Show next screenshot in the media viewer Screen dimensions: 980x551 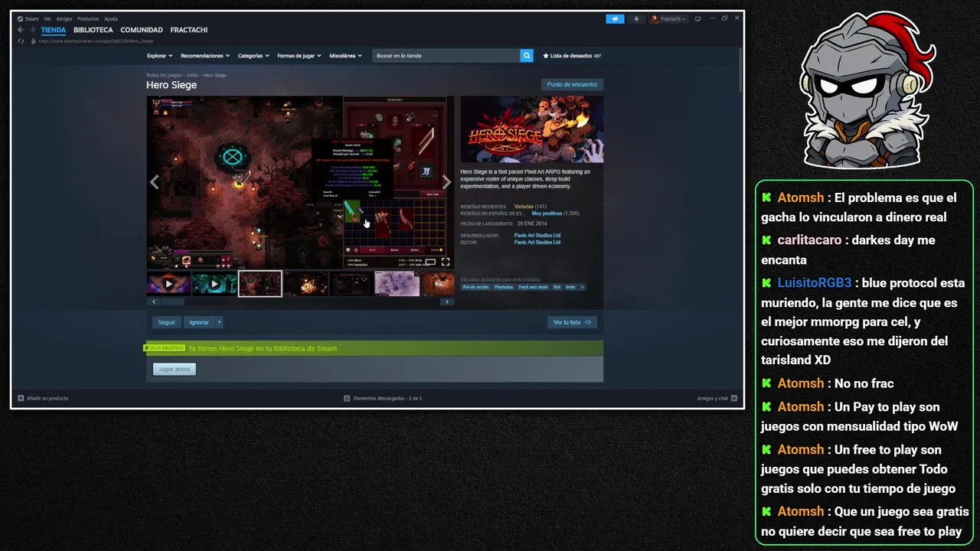(446, 182)
